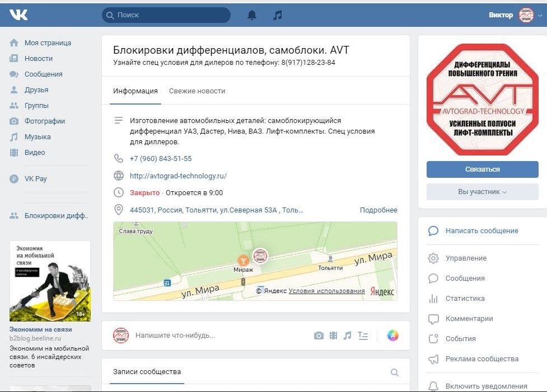
Task: Open Видео in left menu
Action: point(35,152)
